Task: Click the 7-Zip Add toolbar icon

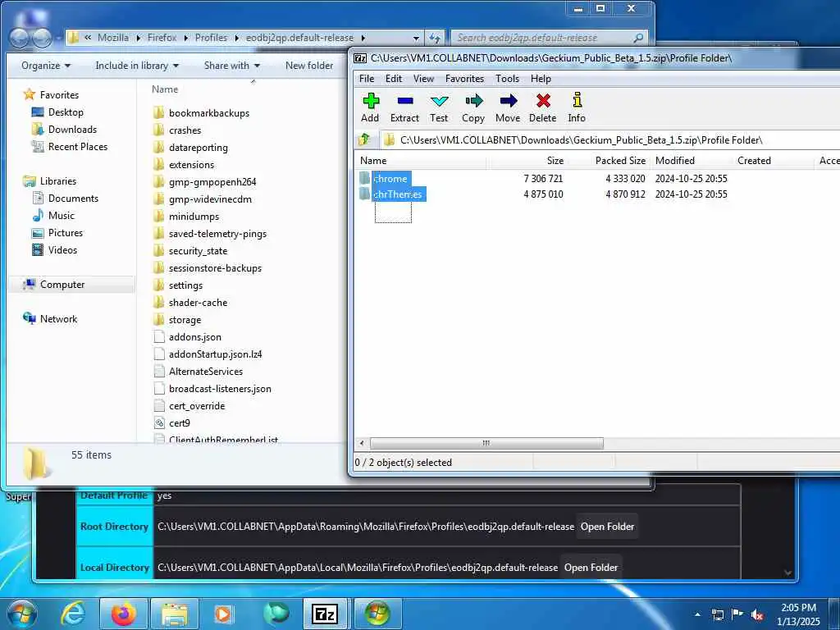Action: pyautogui.click(x=370, y=107)
